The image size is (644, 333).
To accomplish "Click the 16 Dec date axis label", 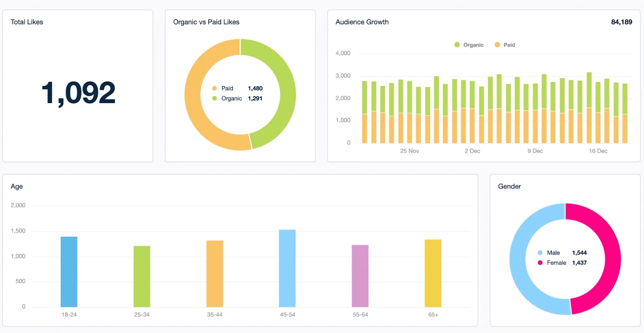I will coord(598,151).
